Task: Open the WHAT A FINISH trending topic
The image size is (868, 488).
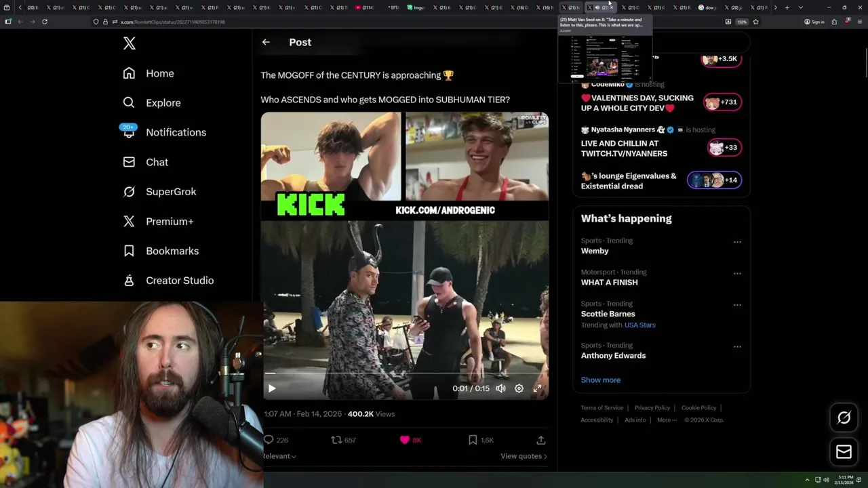Action: [609, 282]
